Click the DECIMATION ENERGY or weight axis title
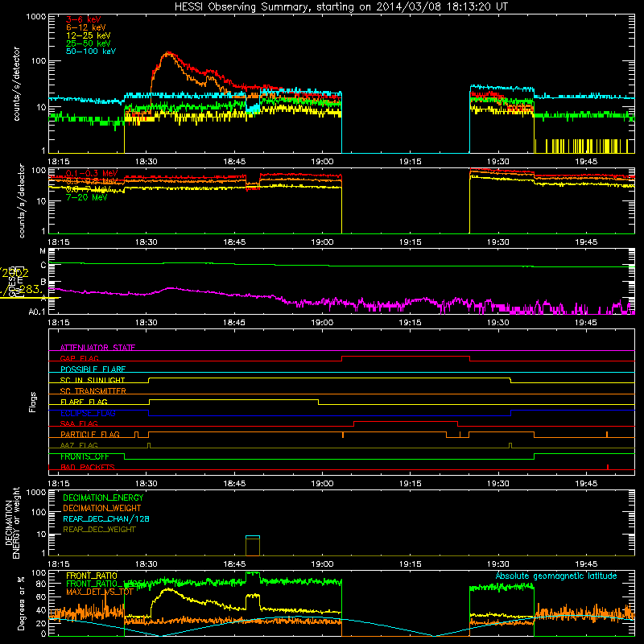This screenshot has width=644, height=644. (x=13, y=522)
